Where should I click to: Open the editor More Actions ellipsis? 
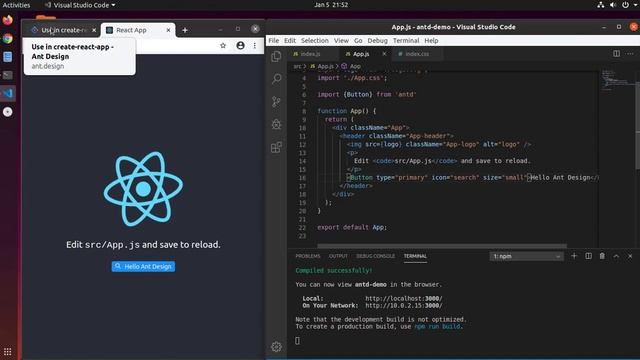[x=630, y=53]
